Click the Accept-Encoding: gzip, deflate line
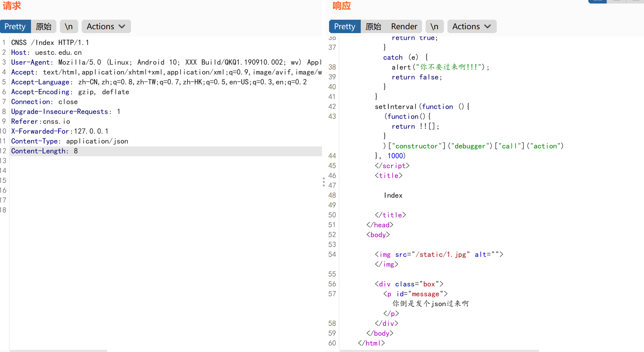The height and width of the screenshot is (352, 644). 70,92
